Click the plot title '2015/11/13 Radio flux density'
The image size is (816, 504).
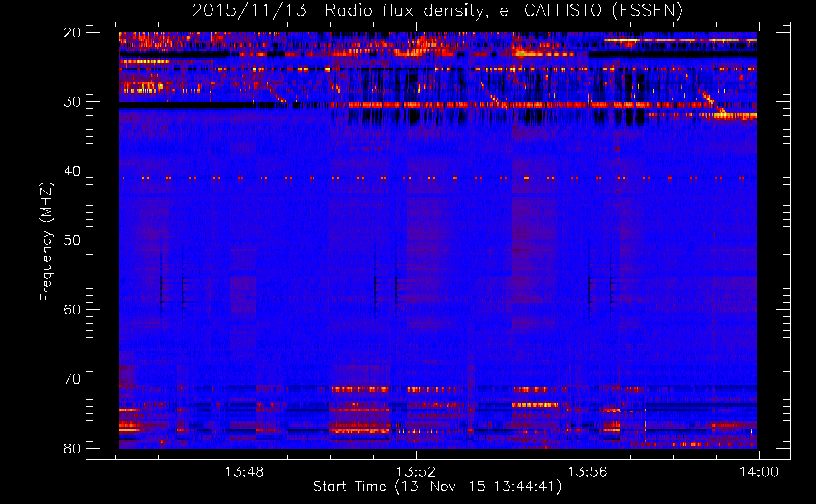coord(437,10)
